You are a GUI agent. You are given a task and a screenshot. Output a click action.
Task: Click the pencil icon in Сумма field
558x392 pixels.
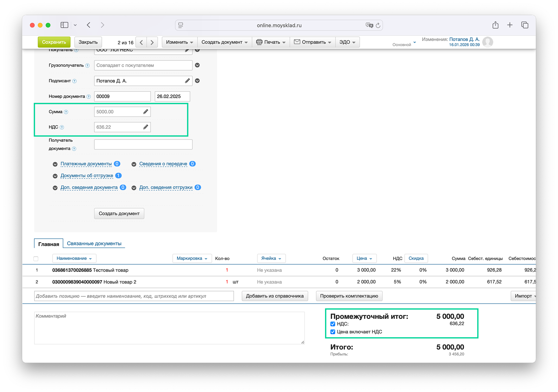point(145,112)
